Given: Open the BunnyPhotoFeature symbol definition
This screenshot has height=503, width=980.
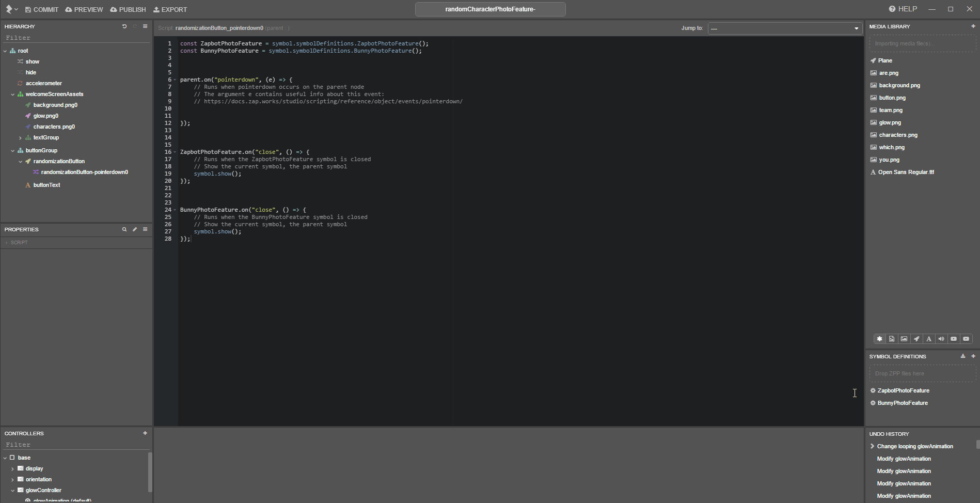Looking at the screenshot, I should (902, 403).
